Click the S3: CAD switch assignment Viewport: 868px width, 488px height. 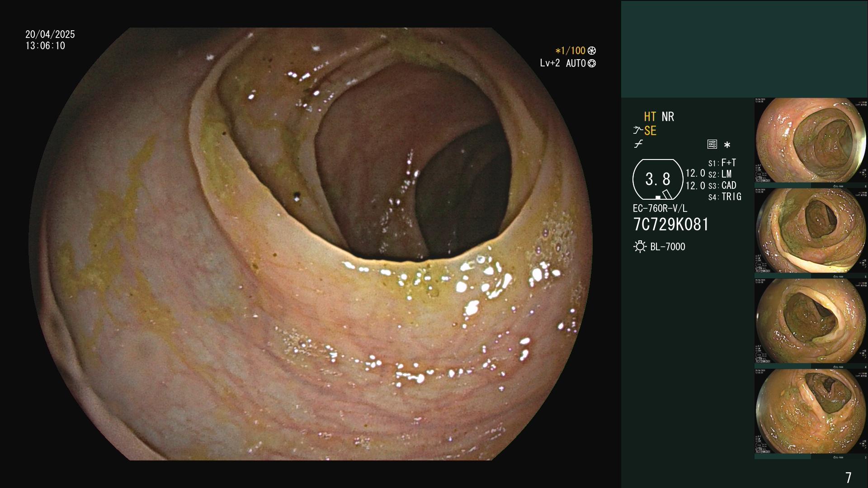722,185
